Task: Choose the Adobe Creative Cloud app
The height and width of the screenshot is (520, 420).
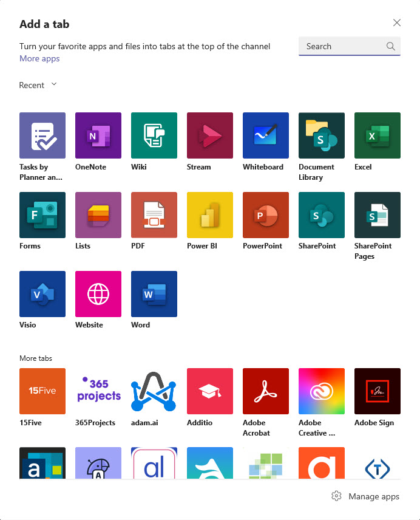Action: coord(321,391)
